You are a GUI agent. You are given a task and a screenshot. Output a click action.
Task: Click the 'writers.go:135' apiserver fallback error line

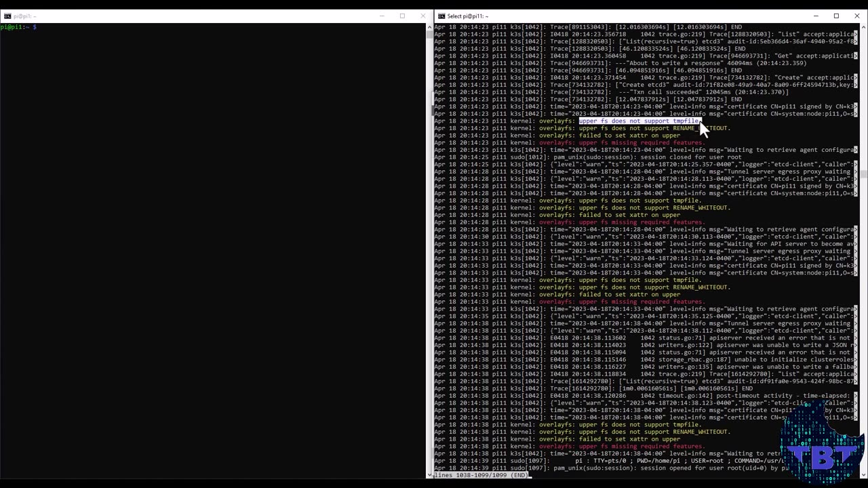646,367
